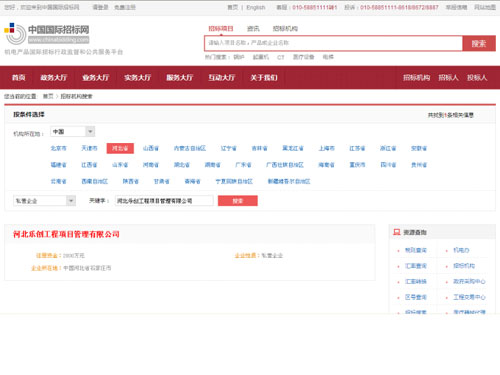Filter by 内蒙古自治区
The width and height of the screenshot is (500, 375).
pyautogui.click(x=190, y=148)
